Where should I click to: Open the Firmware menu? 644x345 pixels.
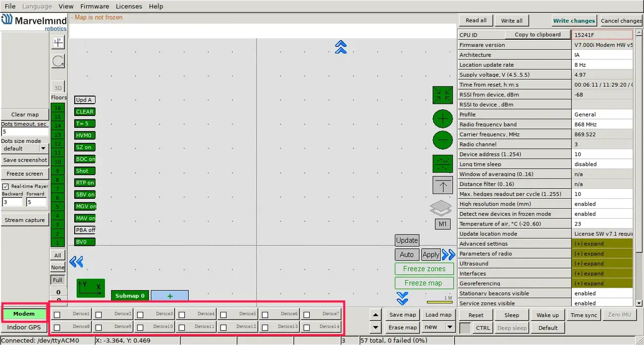point(95,6)
